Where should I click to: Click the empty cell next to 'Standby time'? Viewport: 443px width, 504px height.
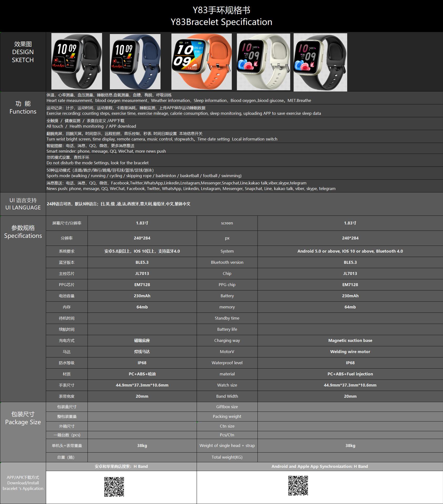coord(350,318)
